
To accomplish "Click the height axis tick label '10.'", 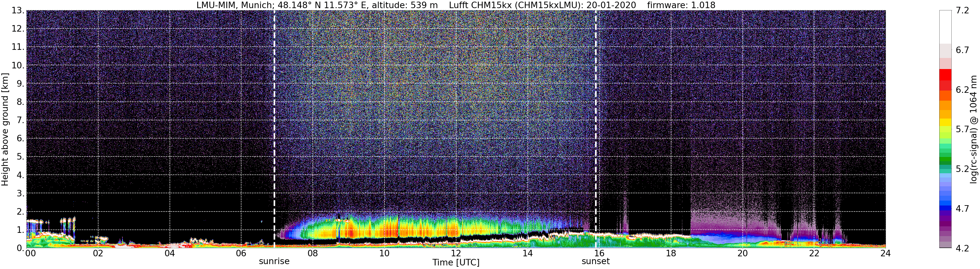I will pos(18,65).
